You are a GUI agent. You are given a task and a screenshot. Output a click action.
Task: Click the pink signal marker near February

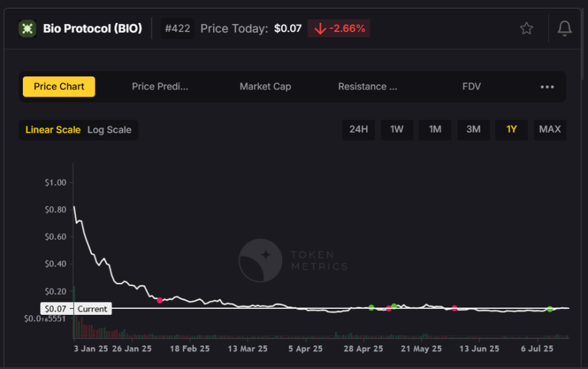tap(159, 300)
